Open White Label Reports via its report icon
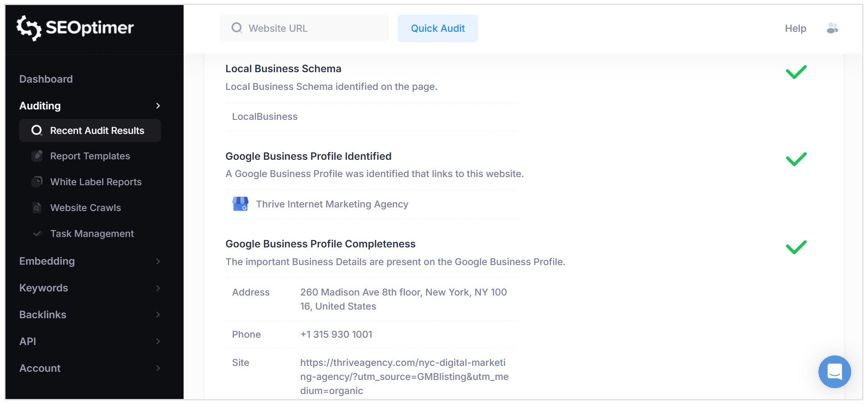 (37, 182)
